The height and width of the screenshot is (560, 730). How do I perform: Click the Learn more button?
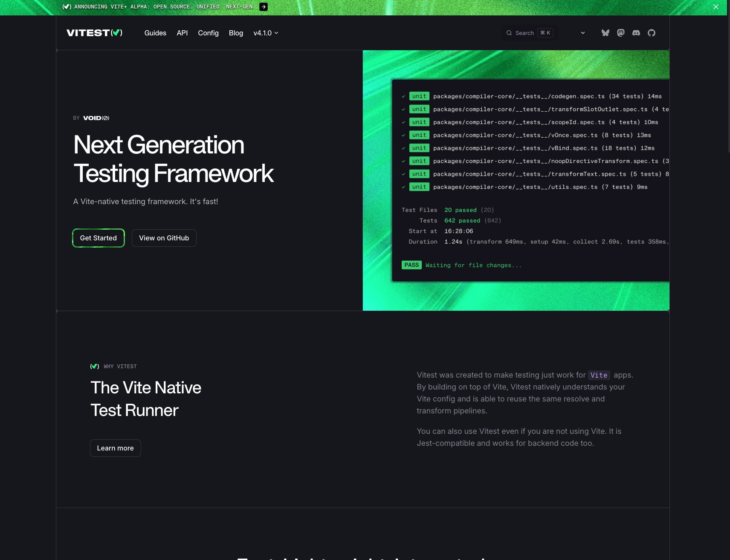116,448
